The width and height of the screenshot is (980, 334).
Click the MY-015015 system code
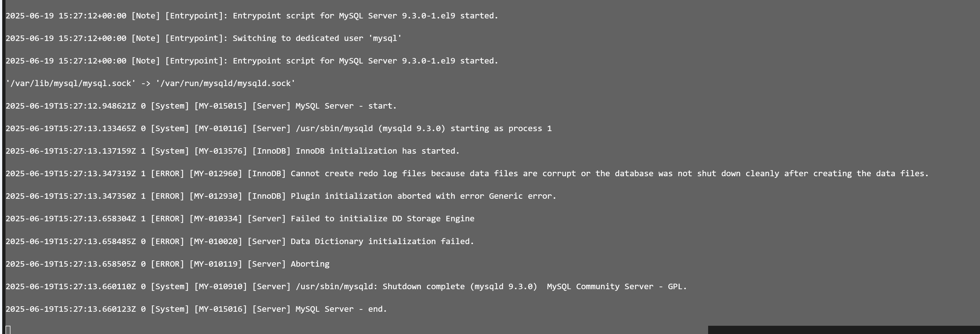pos(221,106)
